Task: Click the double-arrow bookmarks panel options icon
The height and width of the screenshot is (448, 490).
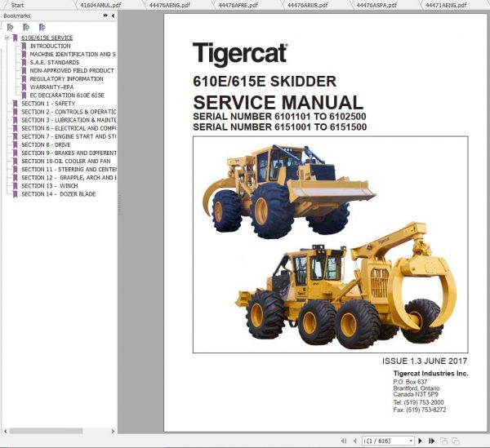Action: (x=105, y=16)
